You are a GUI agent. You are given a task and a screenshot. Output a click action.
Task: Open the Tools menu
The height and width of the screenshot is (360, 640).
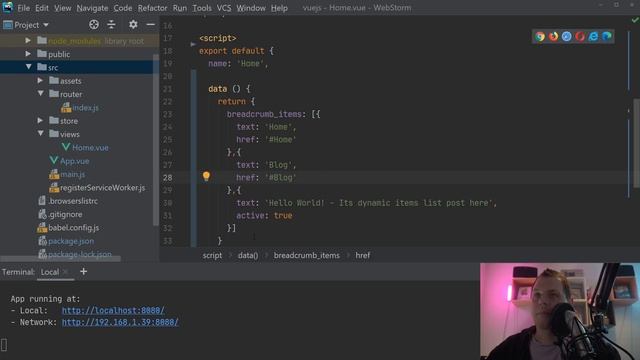click(202, 8)
